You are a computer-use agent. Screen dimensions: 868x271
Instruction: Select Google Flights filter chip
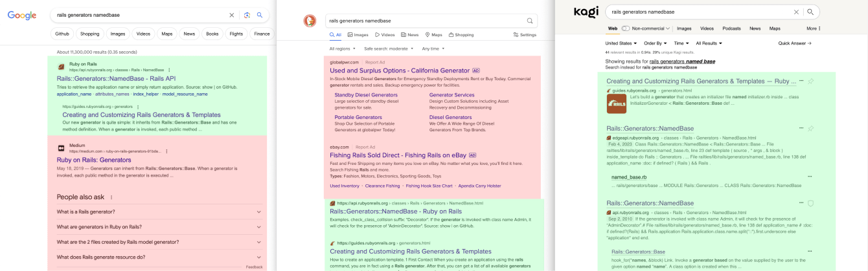pos(236,34)
